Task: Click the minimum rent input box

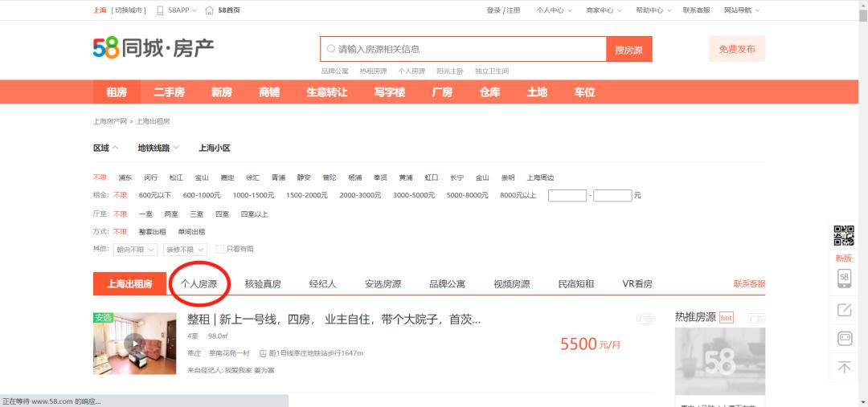Action: pyautogui.click(x=567, y=195)
